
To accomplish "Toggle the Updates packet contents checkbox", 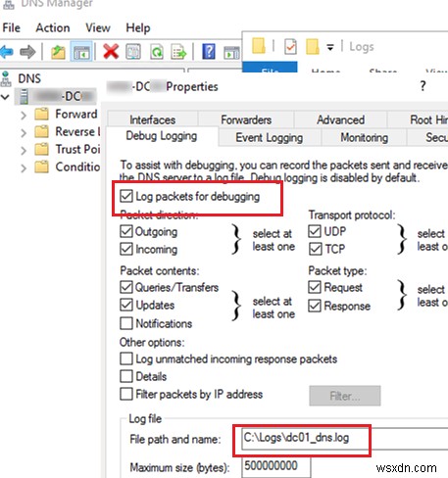I will tap(126, 305).
